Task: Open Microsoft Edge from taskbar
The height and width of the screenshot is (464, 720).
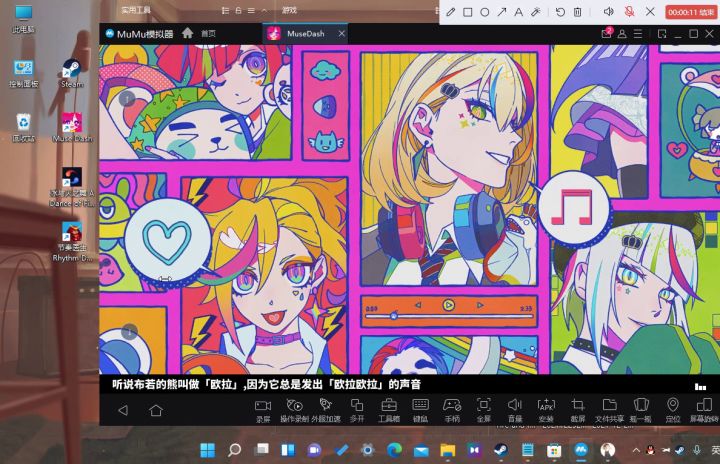Action: (x=394, y=450)
